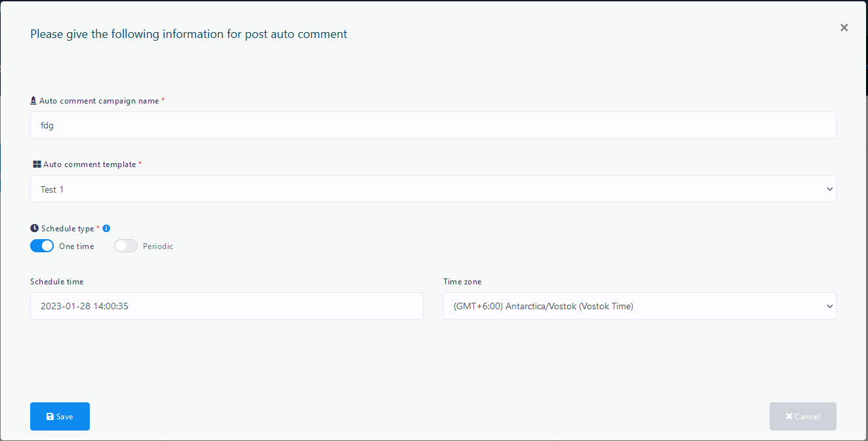Screen dimensions: 868x441
Task: Open the Time zone dropdown
Action: [x=639, y=306]
